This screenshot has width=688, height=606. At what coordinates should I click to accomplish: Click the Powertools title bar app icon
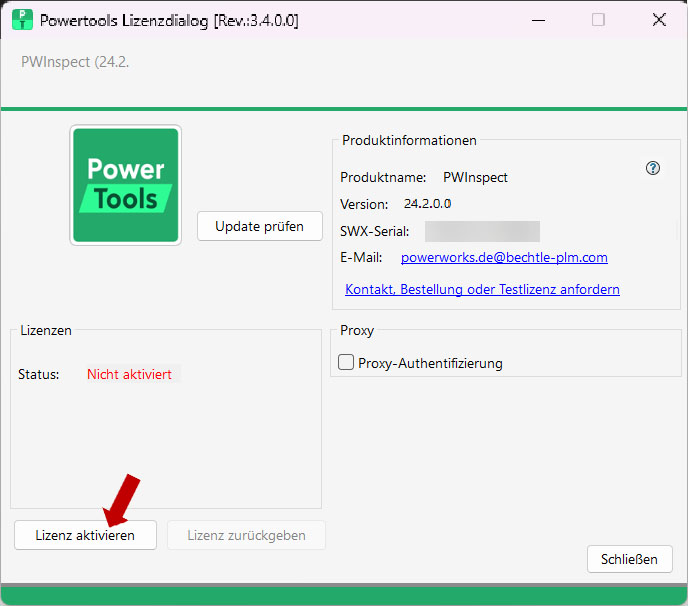tap(22, 20)
